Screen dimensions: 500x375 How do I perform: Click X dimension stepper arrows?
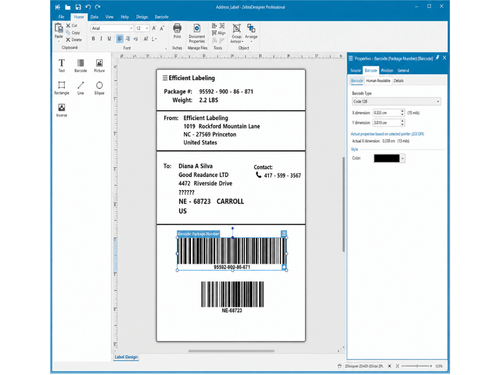pos(402,113)
